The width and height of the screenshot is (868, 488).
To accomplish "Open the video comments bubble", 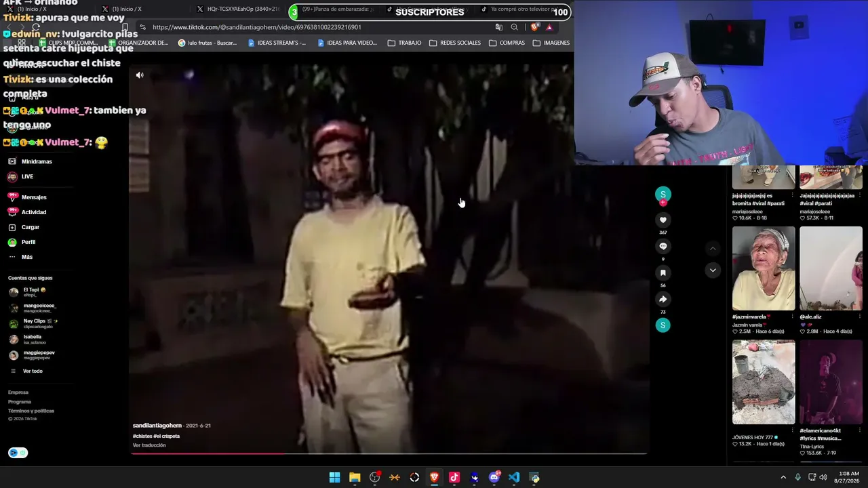I will coord(663,246).
